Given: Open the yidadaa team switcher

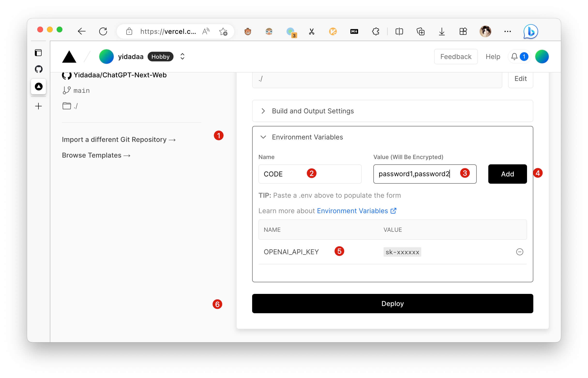Looking at the screenshot, I should [182, 57].
